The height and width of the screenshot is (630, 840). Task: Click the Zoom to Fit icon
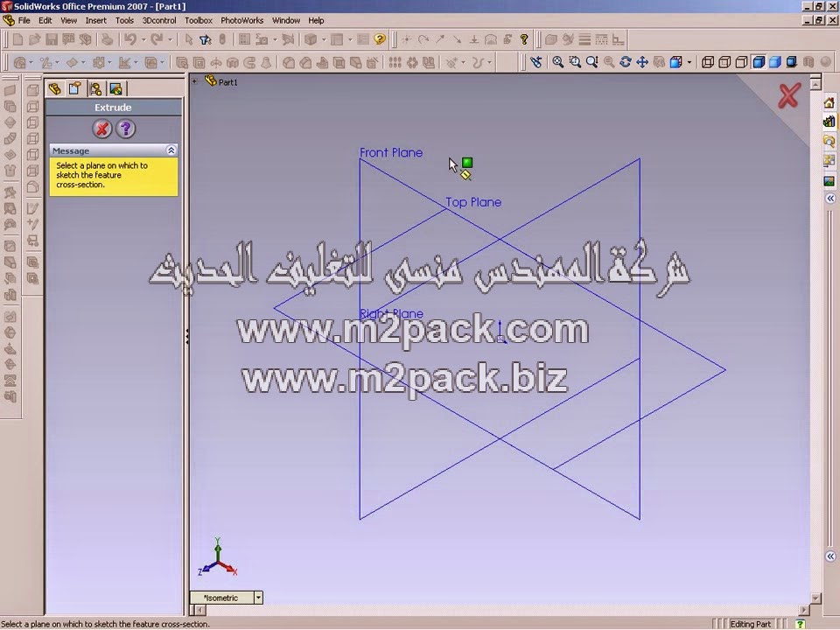pyautogui.click(x=557, y=62)
